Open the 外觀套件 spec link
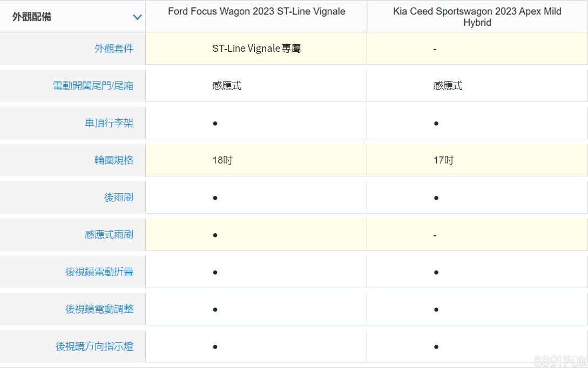 pyautogui.click(x=113, y=49)
